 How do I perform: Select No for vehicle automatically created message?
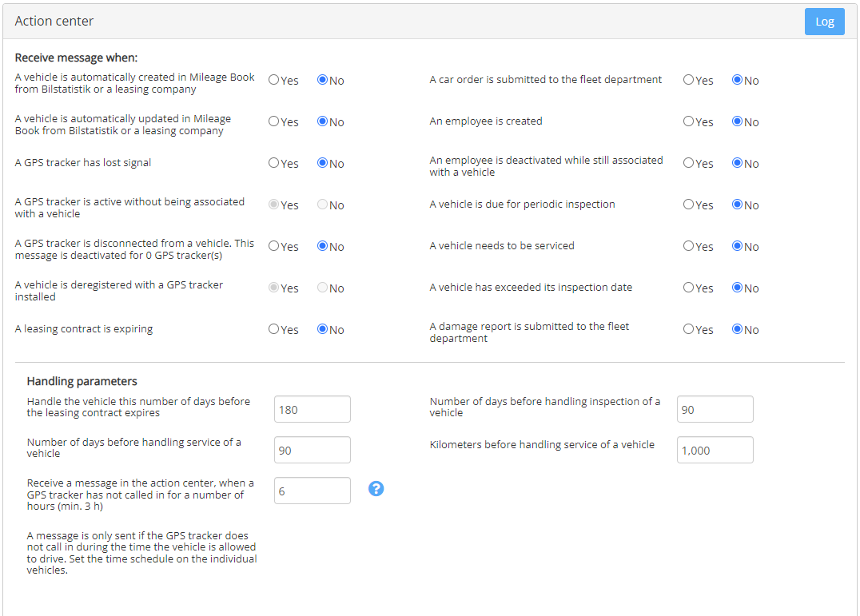323,80
